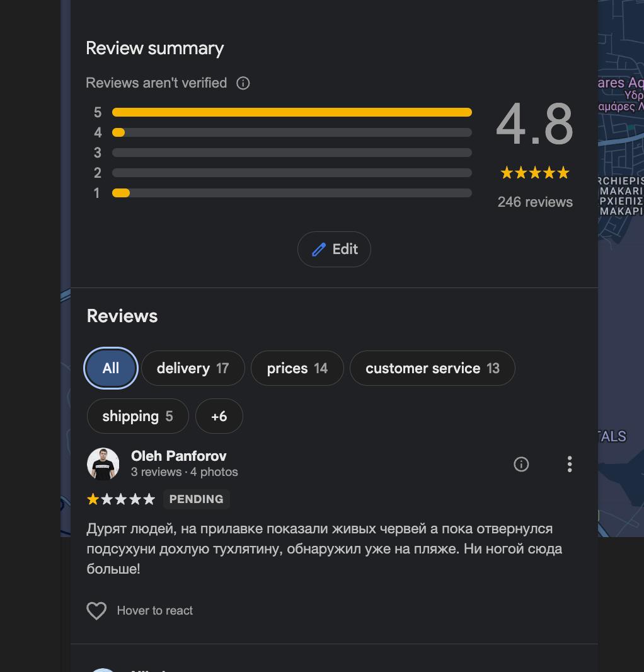The image size is (644, 672).
Task: Click the pencil icon in the Edit button
Action: (x=319, y=250)
